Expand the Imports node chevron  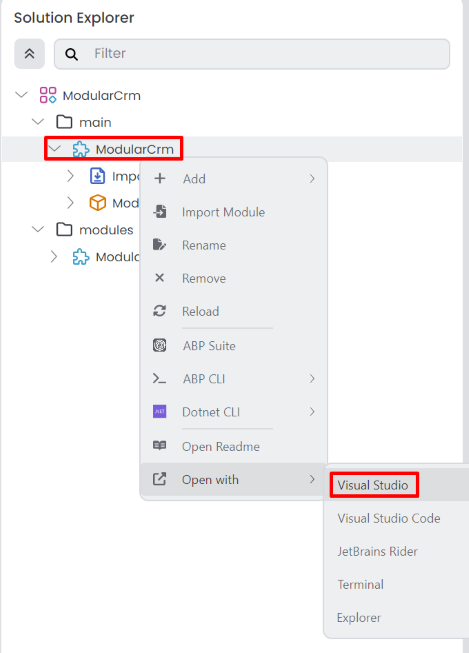click(x=70, y=176)
